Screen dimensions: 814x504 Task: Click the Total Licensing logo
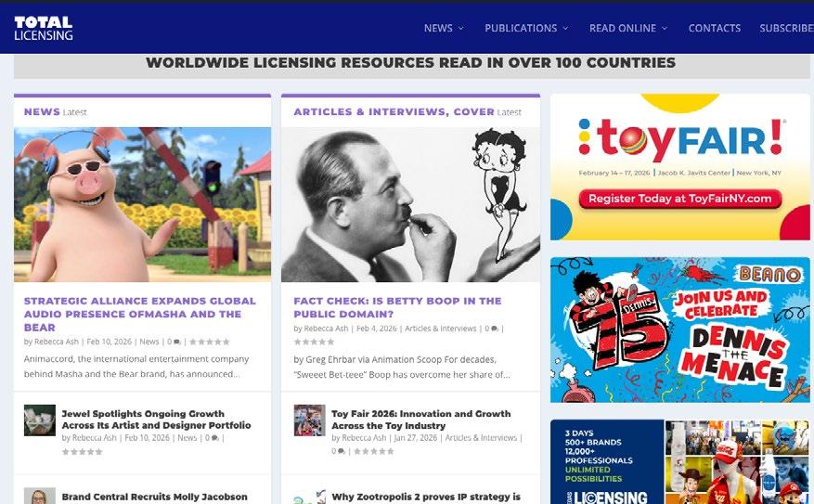pos(44,28)
